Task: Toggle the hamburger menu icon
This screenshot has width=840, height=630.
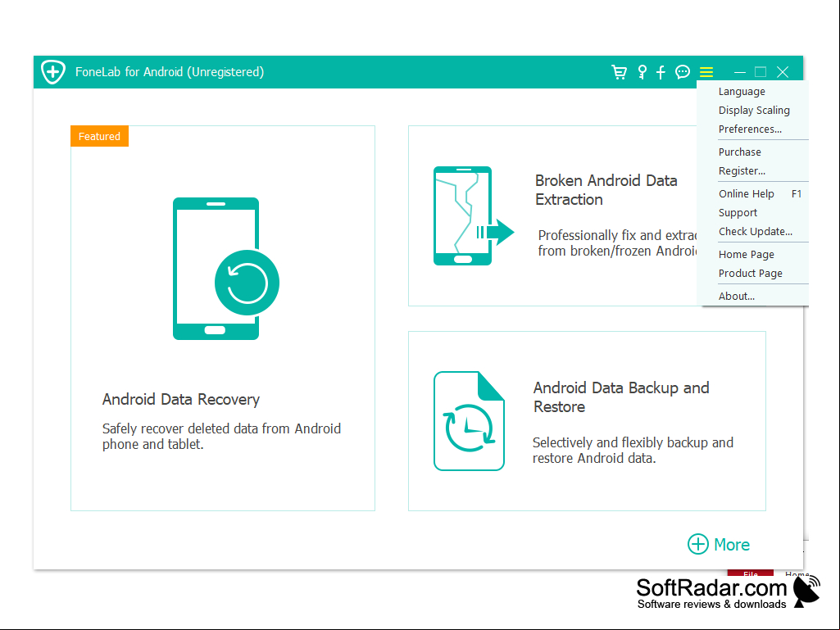Action: (x=706, y=72)
